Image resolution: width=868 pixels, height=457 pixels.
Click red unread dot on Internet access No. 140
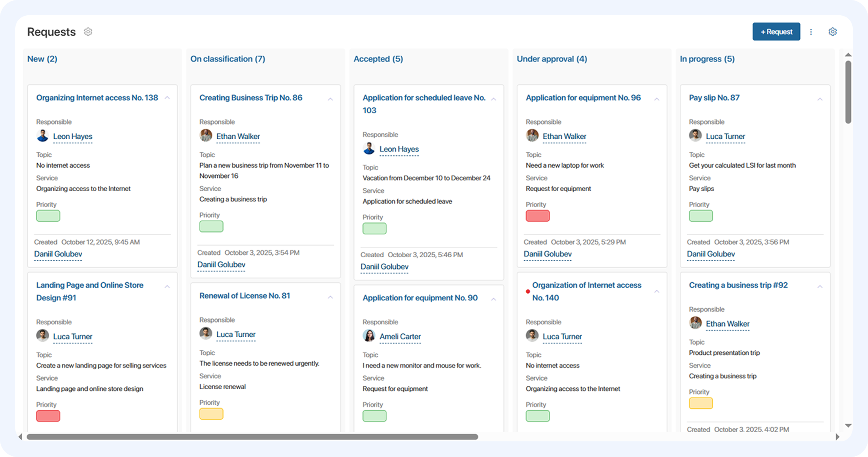pos(528,292)
